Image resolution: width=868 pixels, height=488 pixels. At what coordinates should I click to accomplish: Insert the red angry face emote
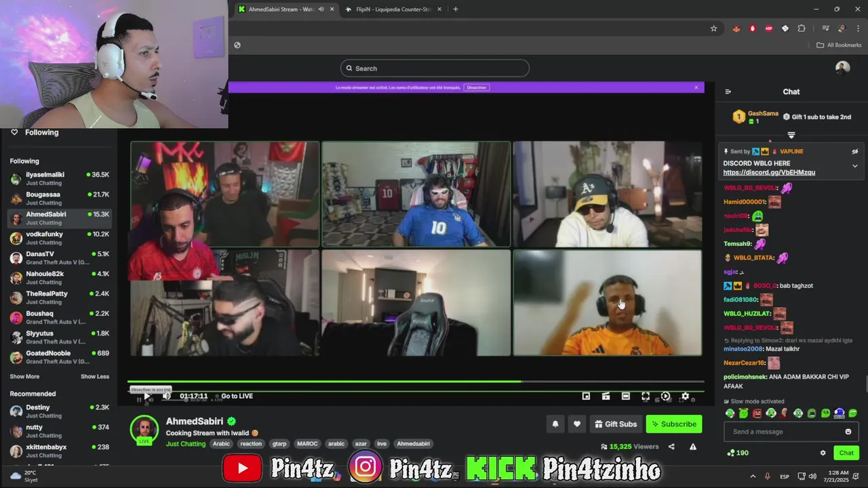tap(757, 413)
